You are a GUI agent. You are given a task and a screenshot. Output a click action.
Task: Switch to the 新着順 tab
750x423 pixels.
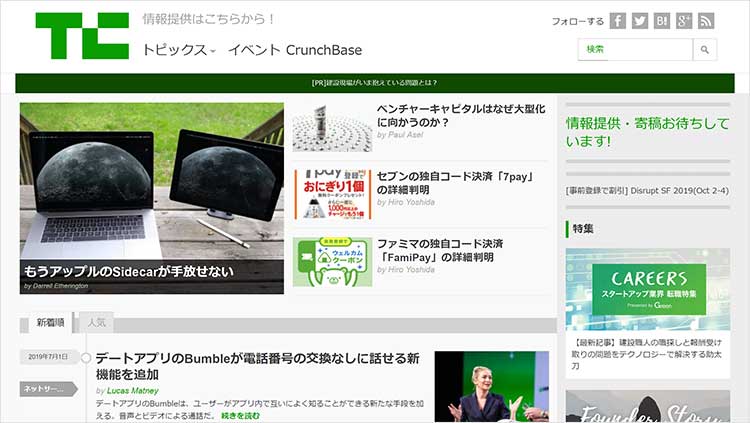click(50, 323)
